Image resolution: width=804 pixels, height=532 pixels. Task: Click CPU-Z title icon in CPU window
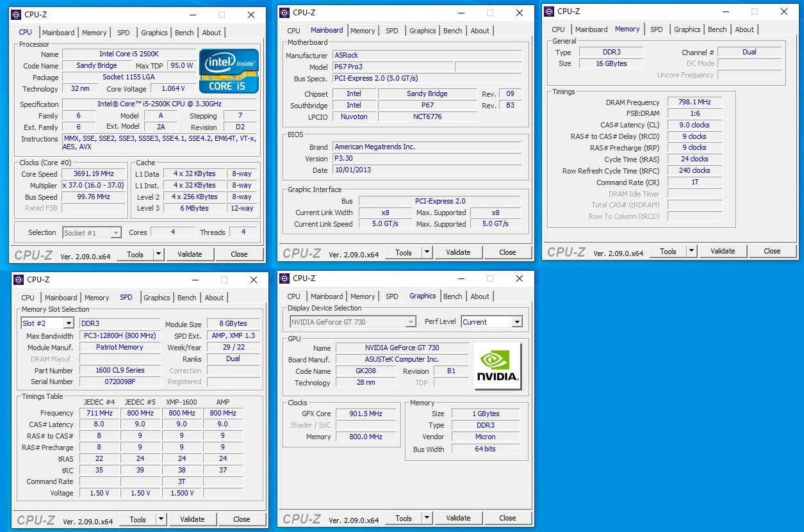[17, 14]
